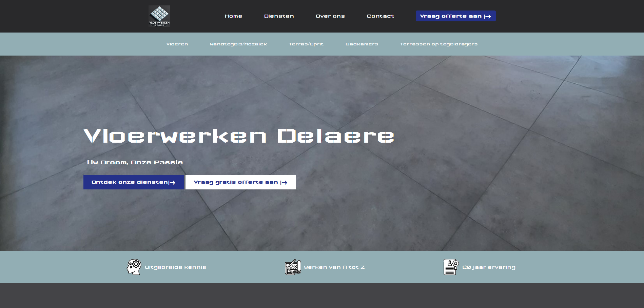Screen dimensions: 644x308
Task: Click the head-with-gears knowledge icon
Action: point(134,267)
